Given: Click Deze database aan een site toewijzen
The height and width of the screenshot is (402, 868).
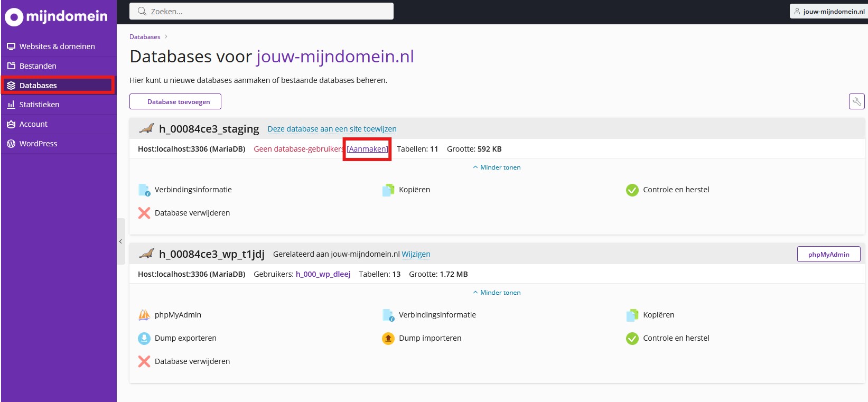Looking at the screenshot, I should click(332, 129).
